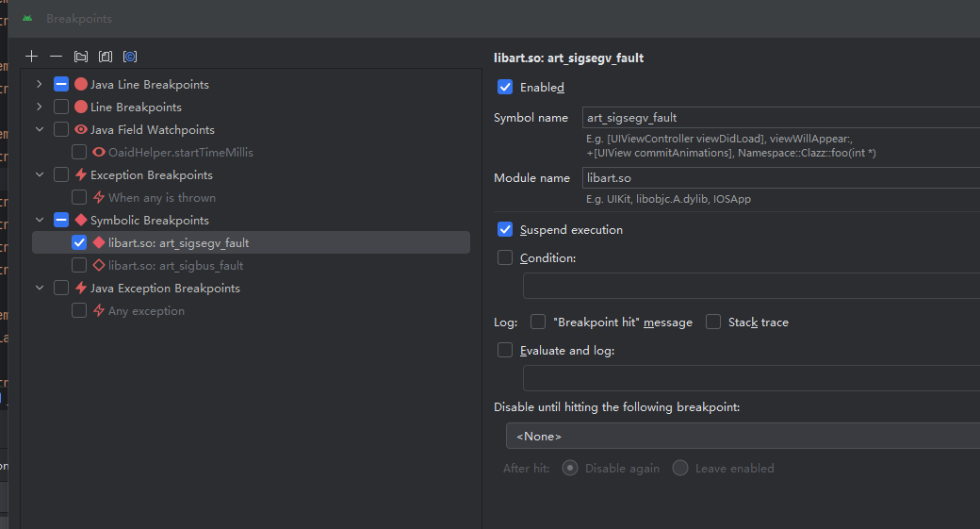This screenshot has height=529, width=980.
Task: Click the minus icon to remove breakpoint
Action: tap(56, 57)
